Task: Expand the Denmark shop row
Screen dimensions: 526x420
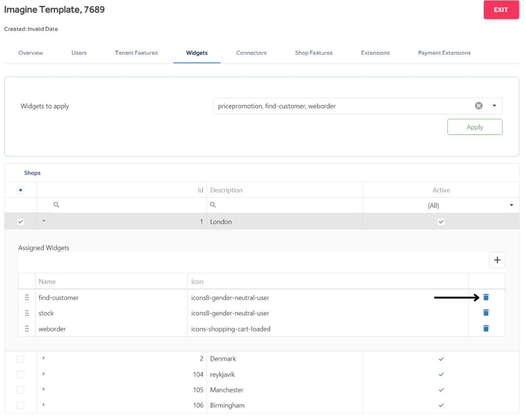Action: (x=44, y=358)
